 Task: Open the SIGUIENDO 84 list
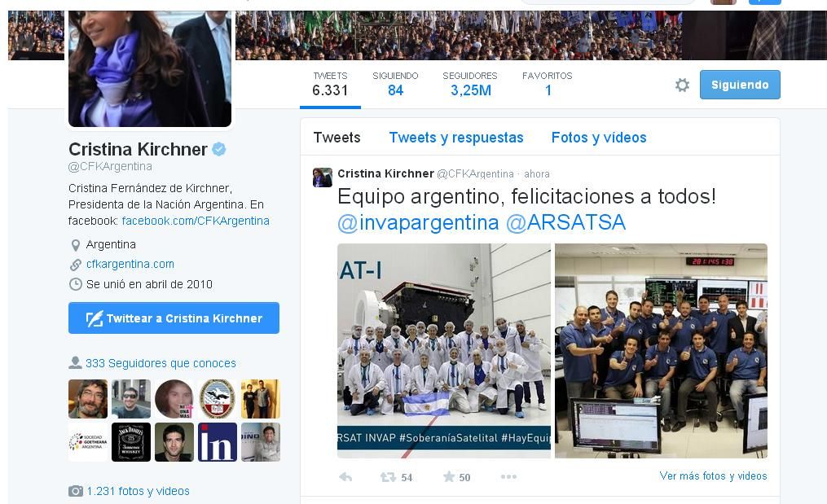395,85
